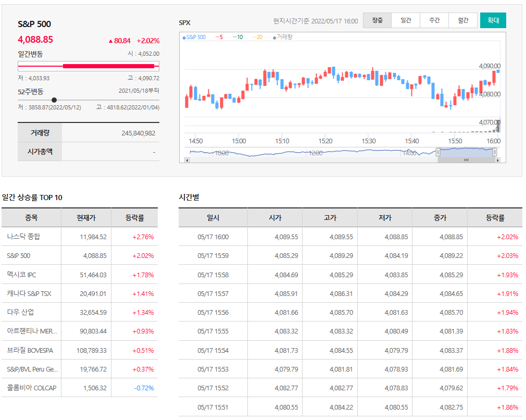Click the 시가 column header

(275, 217)
